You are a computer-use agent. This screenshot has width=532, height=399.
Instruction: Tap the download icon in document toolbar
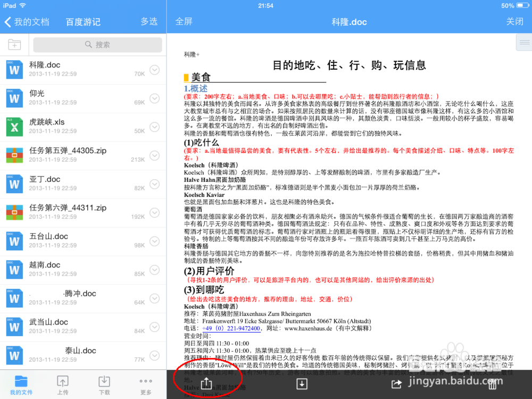click(302, 384)
